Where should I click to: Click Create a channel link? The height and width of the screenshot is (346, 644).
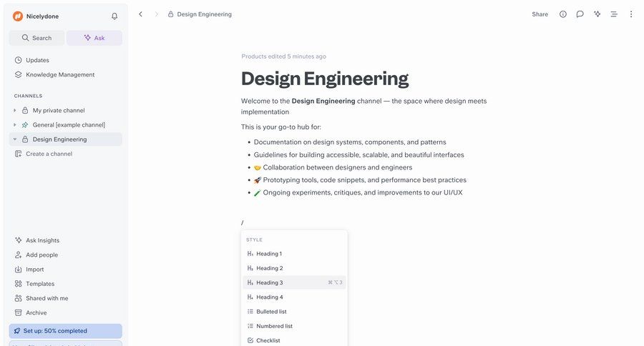pos(49,154)
